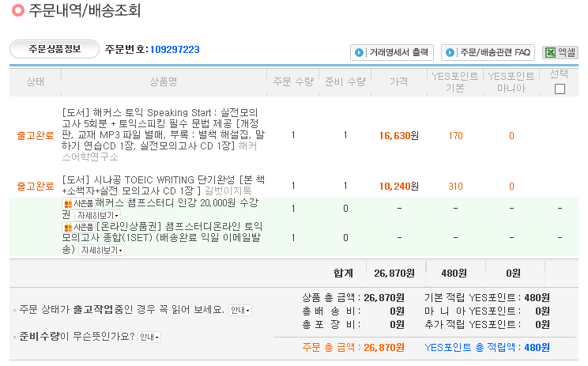588x366 pixels.
Task: Click publisher 길벗이지톡 text
Action: coord(228,191)
